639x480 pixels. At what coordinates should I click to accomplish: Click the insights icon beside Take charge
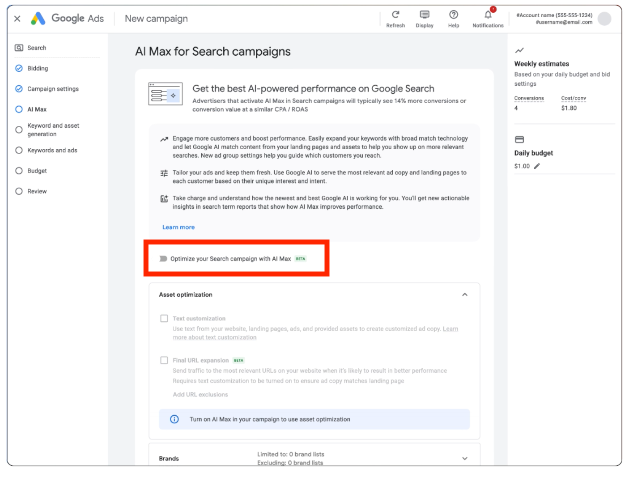click(164, 198)
